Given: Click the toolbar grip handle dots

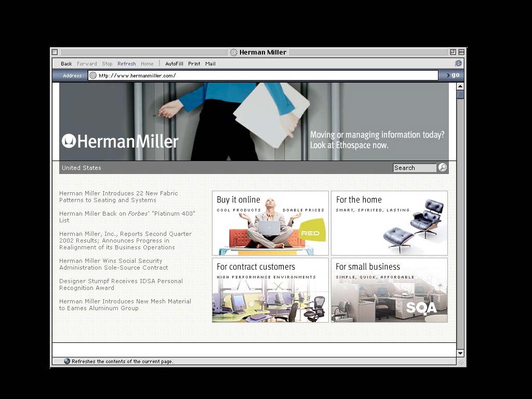Looking at the screenshot, I should (x=159, y=63).
